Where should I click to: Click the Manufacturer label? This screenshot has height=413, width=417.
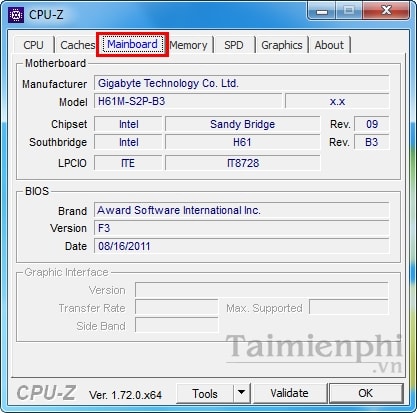[x=54, y=84]
